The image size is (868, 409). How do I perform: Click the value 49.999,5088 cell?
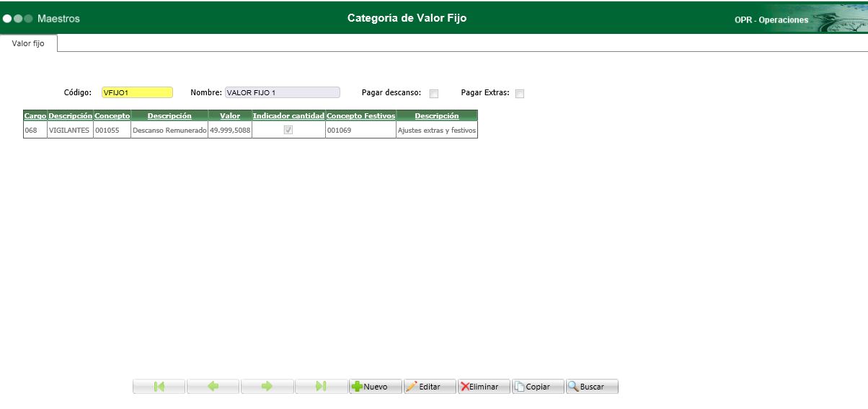230,130
